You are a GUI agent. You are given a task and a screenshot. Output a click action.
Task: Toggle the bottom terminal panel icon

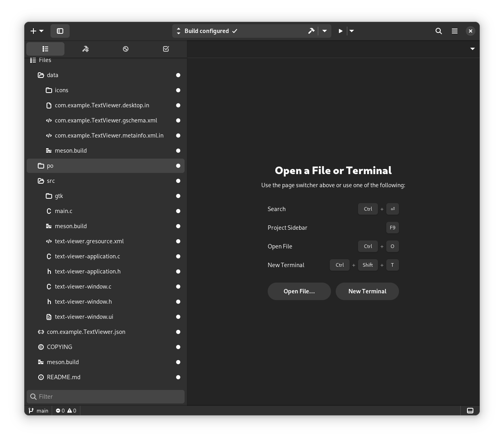coord(470,410)
